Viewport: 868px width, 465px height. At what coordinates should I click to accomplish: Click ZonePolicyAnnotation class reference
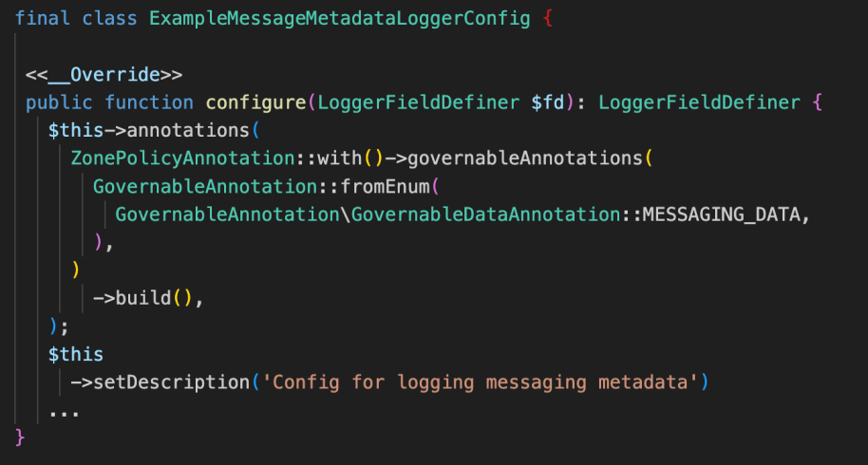click(x=182, y=158)
